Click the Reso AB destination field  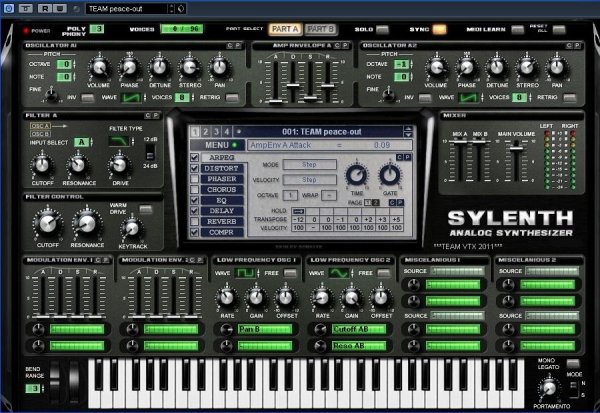(359, 346)
